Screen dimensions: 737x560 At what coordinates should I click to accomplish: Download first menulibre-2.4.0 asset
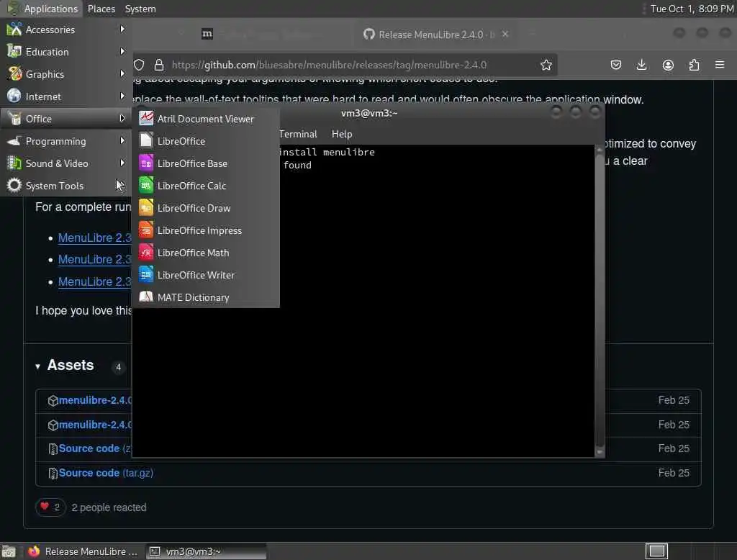point(96,400)
